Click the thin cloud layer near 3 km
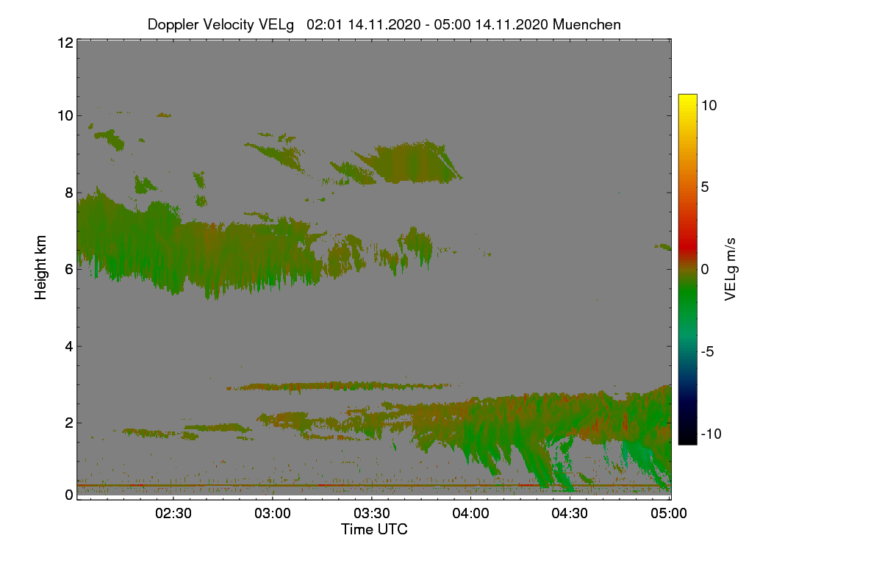This screenshot has height=588, width=882. coord(338,386)
